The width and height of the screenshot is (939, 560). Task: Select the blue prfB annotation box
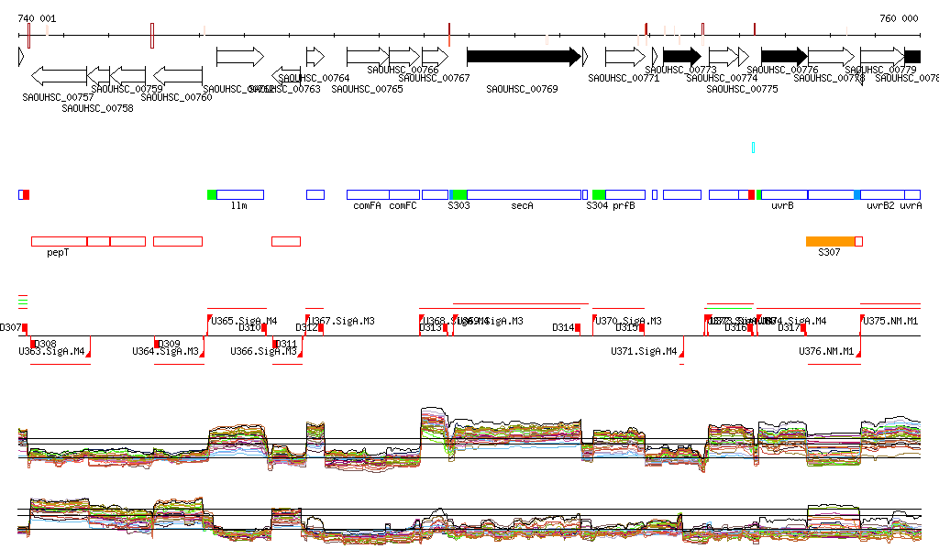[625, 194]
